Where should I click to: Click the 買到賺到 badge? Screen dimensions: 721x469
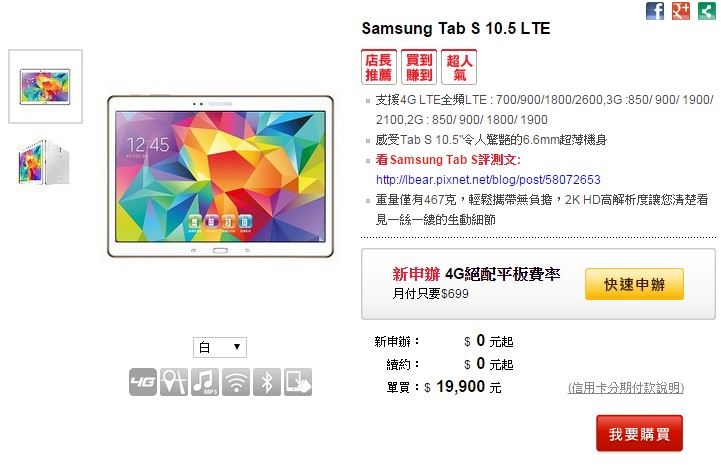(x=419, y=67)
